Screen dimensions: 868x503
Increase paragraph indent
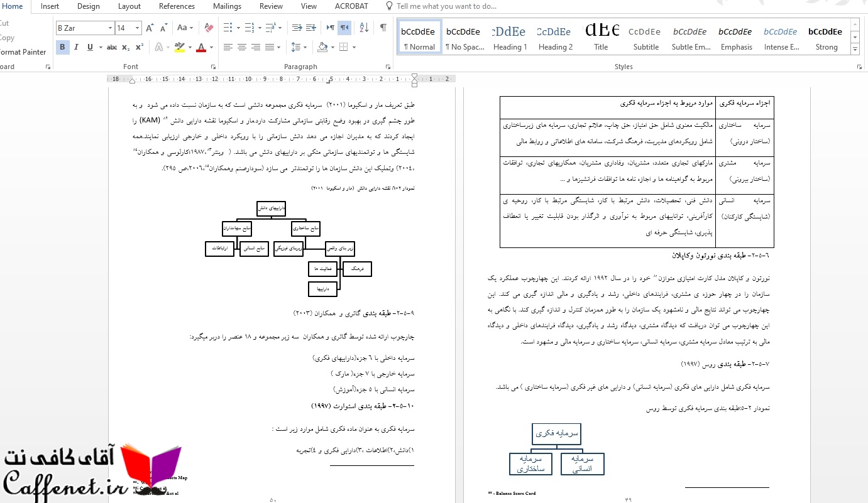pyautogui.click(x=311, y=28)
